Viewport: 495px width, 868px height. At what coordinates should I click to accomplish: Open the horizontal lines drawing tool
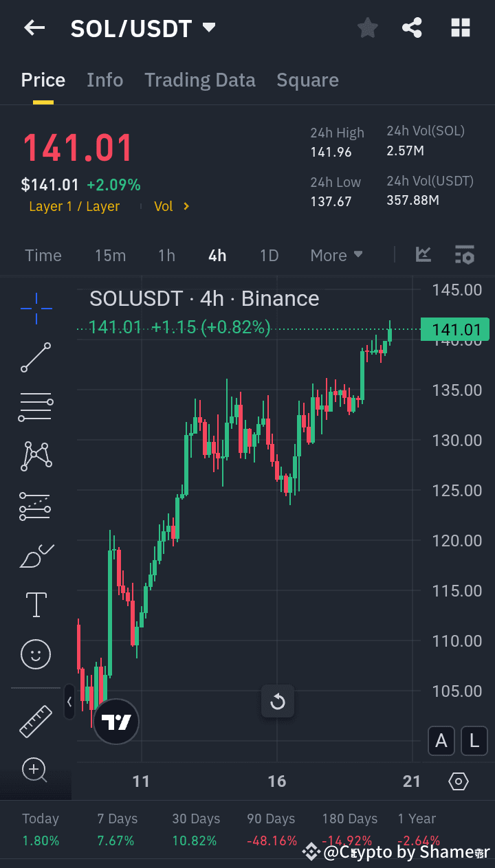35,406
